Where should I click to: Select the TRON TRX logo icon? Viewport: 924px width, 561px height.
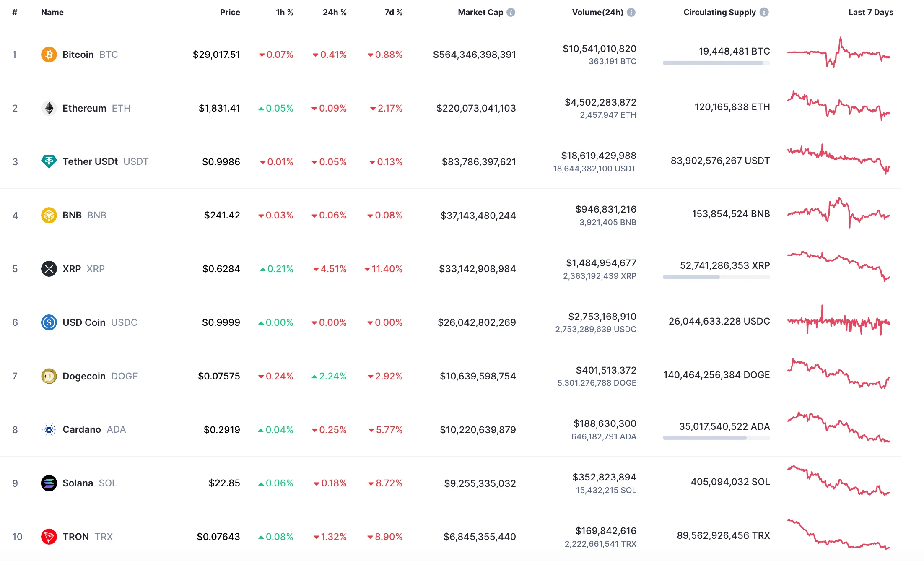pyautogui.click(x=49, y=537)
